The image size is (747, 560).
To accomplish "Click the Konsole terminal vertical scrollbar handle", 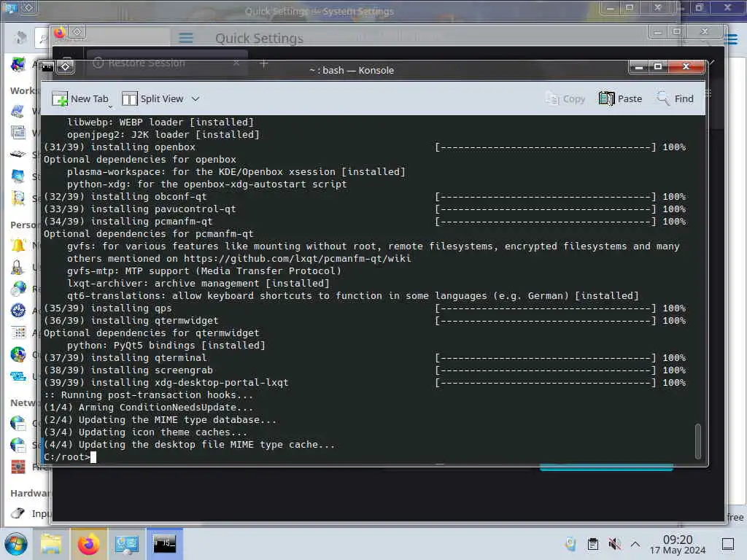I will point(697,441).
